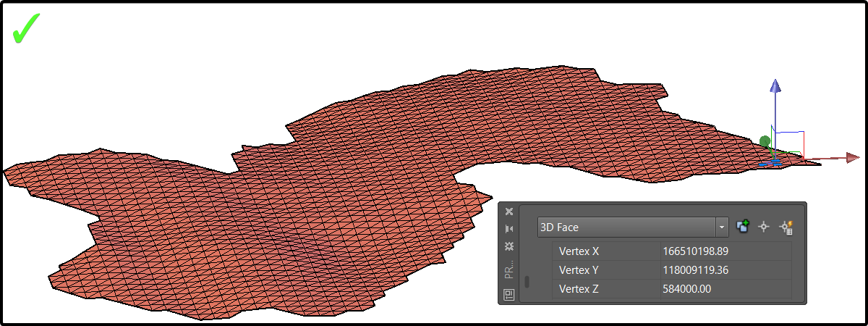Viewport: 868px width, 326px height.
Task: Open the Properties palette settings gear
Action: [509, 246]
